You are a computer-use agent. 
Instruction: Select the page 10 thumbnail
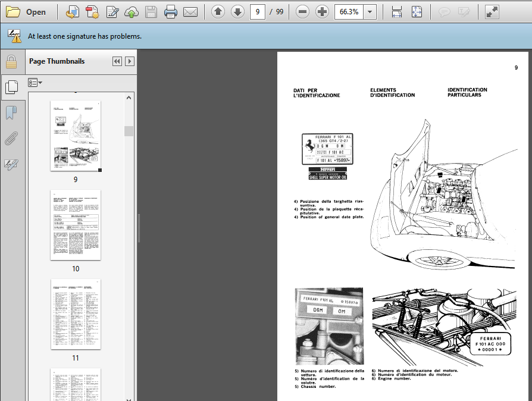(76, 225)
